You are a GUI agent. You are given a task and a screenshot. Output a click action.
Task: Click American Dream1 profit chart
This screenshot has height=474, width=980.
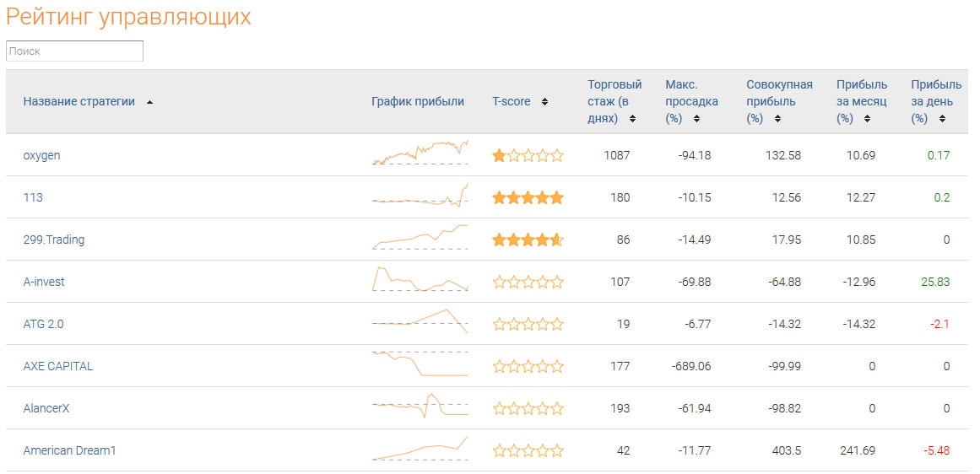pyautogui.click(x=420, y=448)
